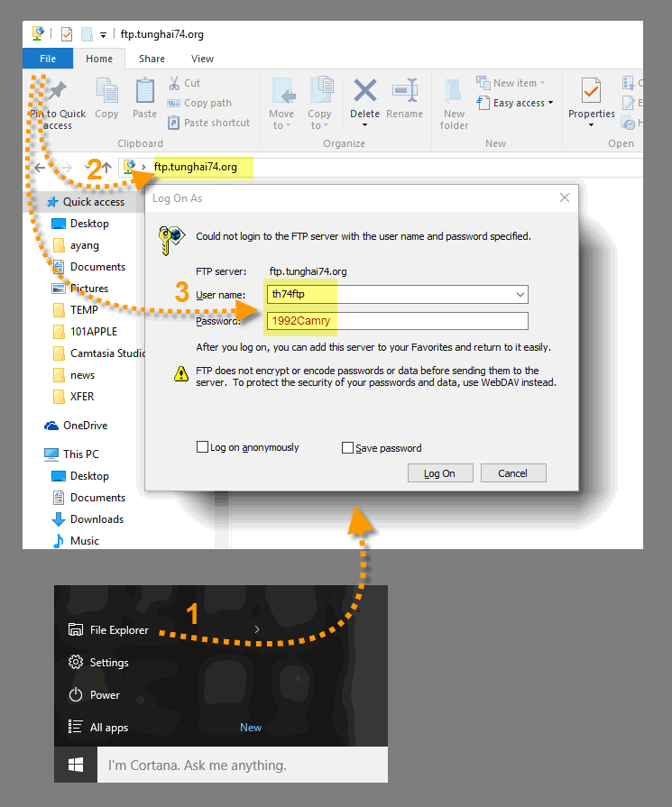Select the Camtasia Studio folder
The image size is (672, 807).
click(97, 353)
